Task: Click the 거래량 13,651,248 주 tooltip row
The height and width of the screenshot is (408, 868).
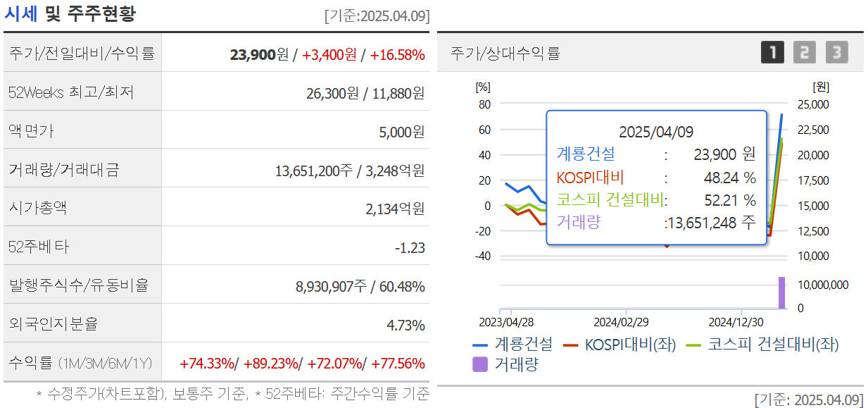Action: coord(656,222)
